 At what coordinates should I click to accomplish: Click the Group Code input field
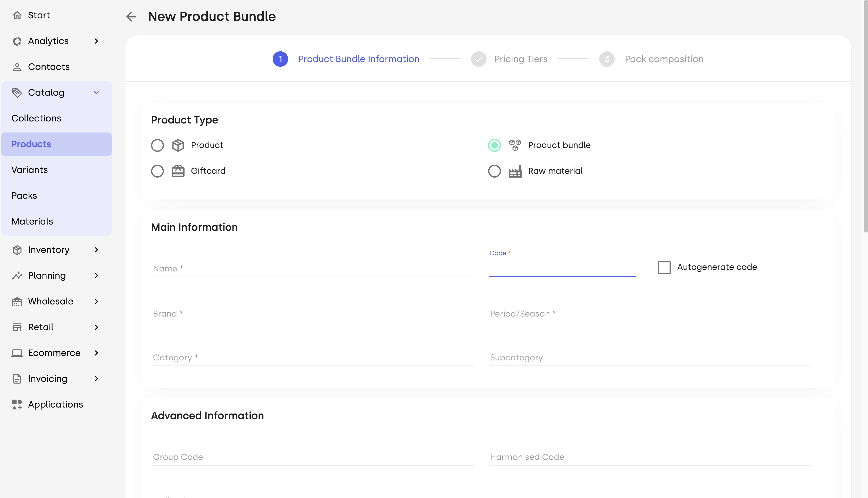click(313, 457)
